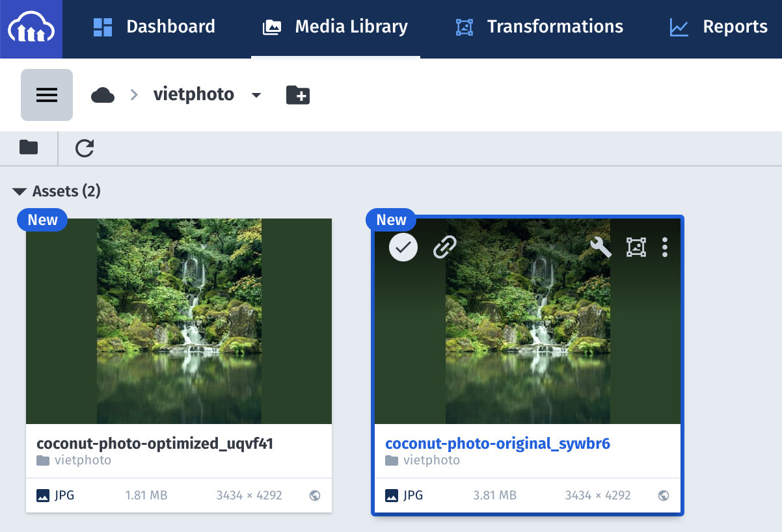Click the coconut-photo-optimized_uqvf41 file name
The width and height of the screenshot is (782, 532).
(x=155, y=444)
